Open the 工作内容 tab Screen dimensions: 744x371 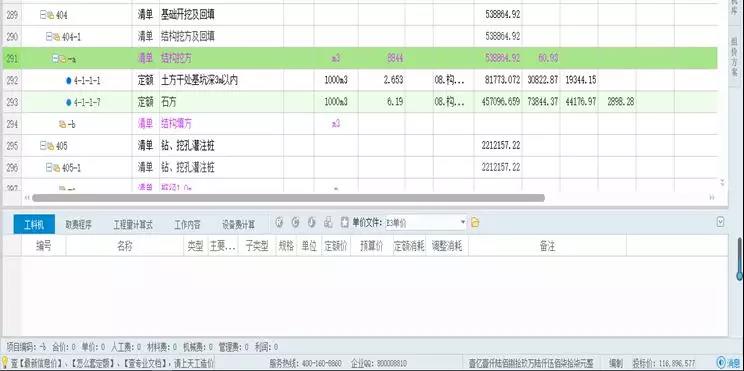tap(187, 224)
